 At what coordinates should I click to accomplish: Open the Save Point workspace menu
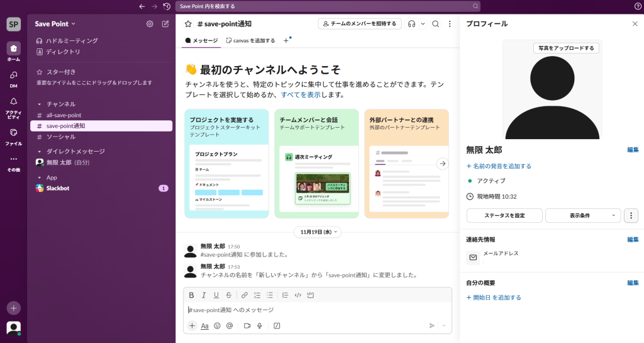click(x=55, y=24)
